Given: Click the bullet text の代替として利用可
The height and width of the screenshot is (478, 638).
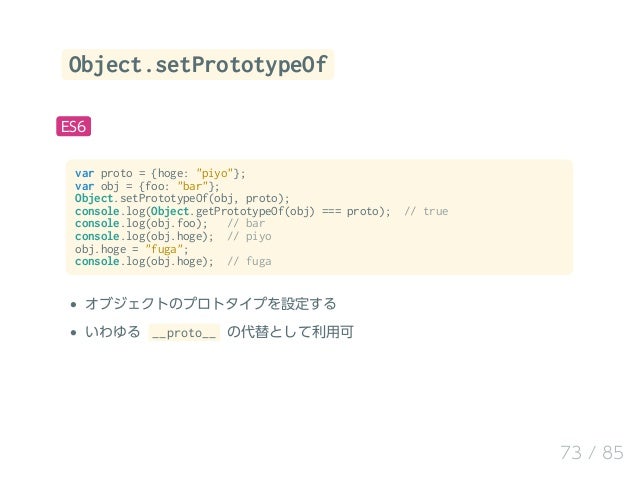Looking at the screenshot, I should (290, 332).
